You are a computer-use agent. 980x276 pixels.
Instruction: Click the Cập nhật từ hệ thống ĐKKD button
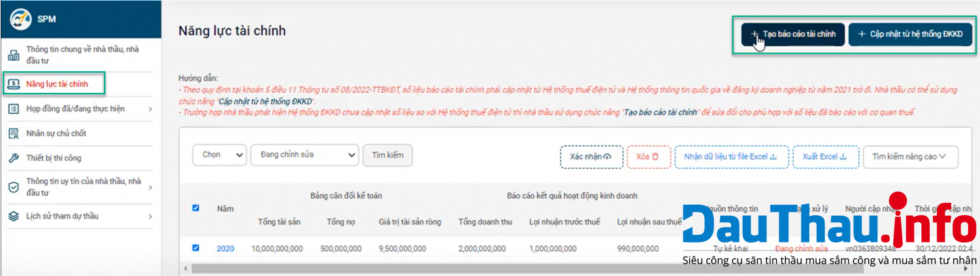910,34
